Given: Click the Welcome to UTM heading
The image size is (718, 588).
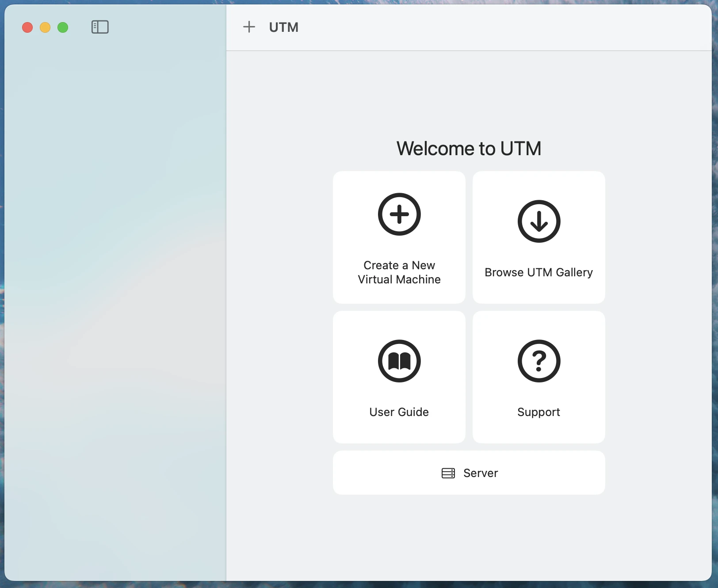Looking at the screenshot, I should coord(469,148).
